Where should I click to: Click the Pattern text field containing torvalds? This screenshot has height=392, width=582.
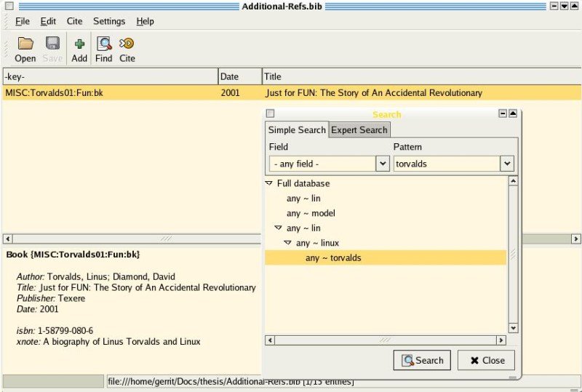point(446,164)
